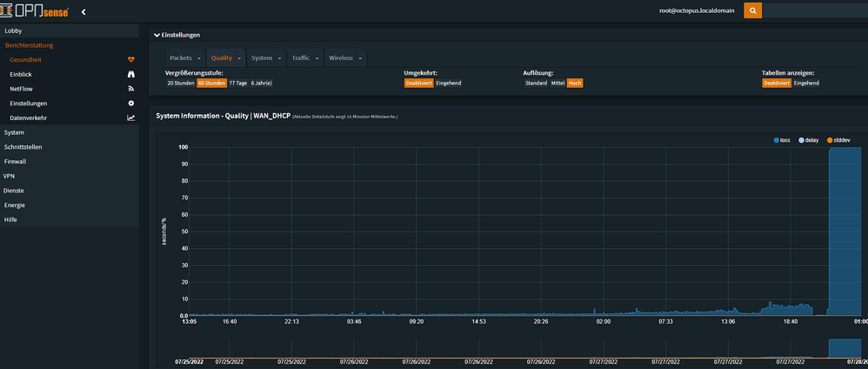The height and width of the screenshot is (369, 868).
Task: Click the chart icon next to Datenverkehr
Action: (131, 118)
